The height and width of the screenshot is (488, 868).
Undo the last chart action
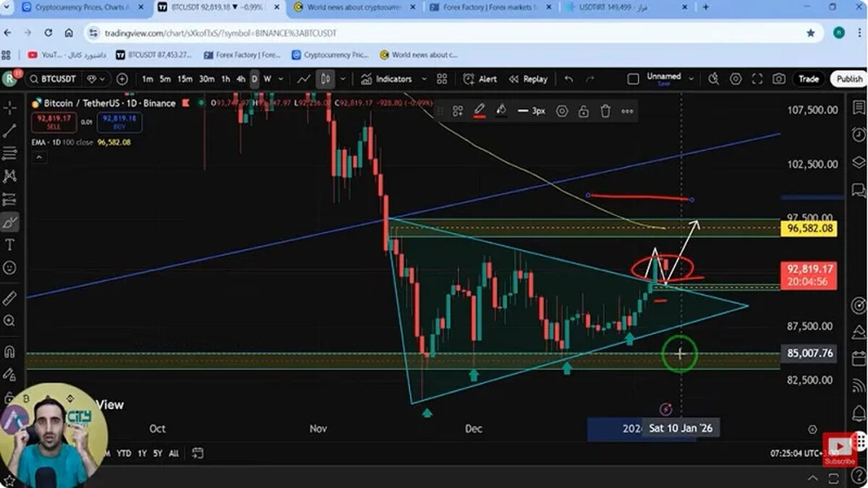pos(569,79)
